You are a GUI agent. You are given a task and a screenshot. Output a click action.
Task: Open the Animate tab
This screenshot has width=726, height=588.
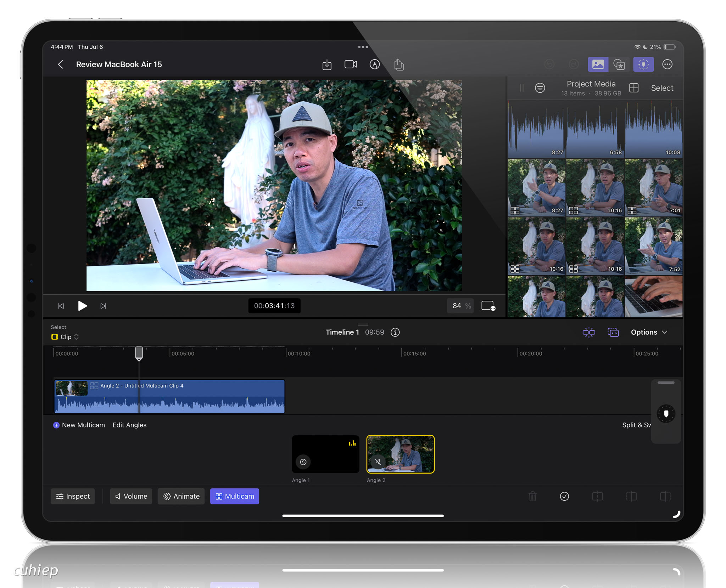181,496
